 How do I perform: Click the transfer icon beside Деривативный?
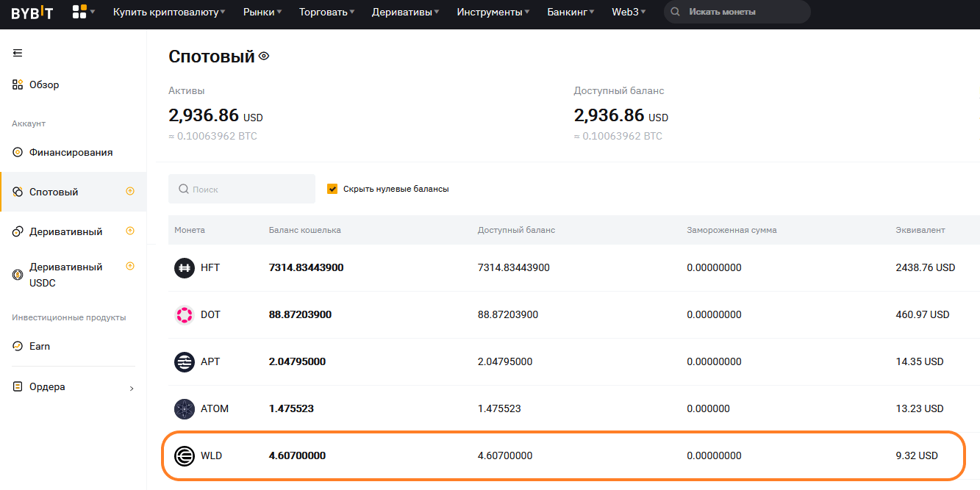pos(130,231)
